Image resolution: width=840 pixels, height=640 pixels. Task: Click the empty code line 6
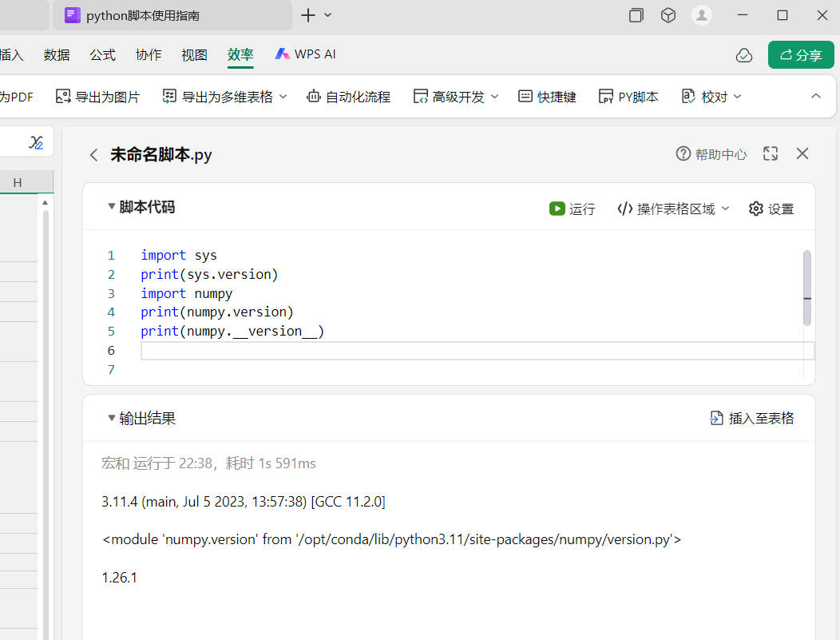477,351
